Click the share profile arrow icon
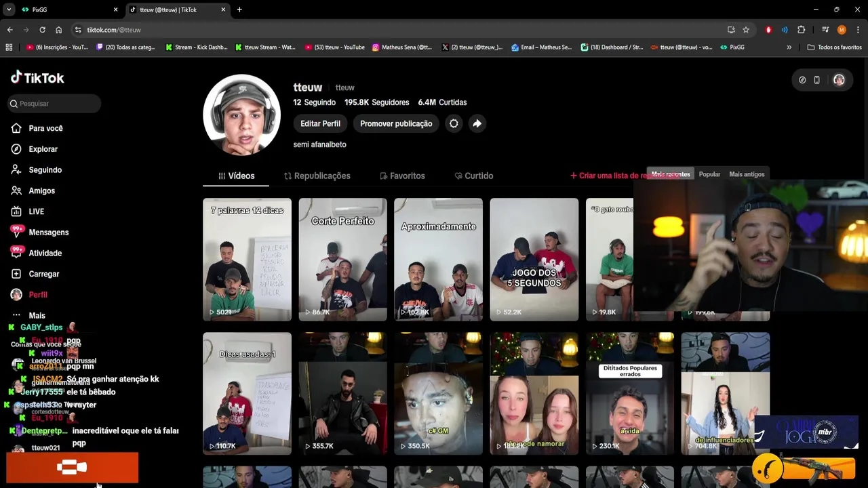 point(477,123)
